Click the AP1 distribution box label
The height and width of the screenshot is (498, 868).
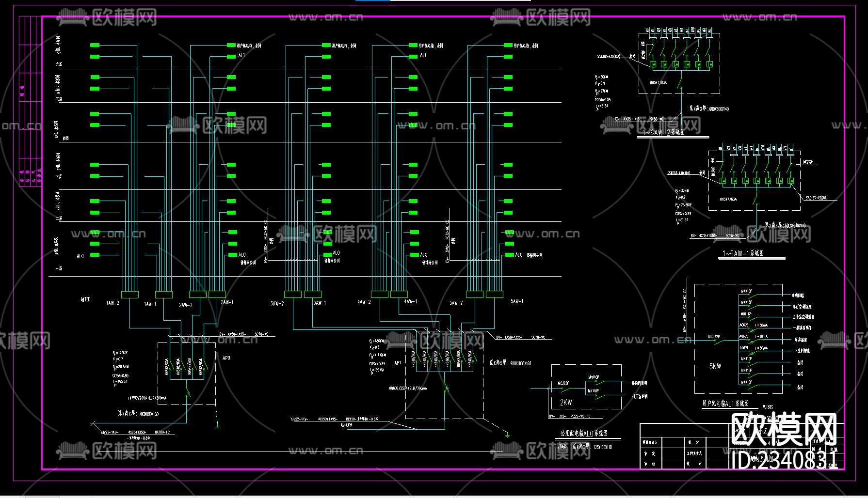[398, 363]
